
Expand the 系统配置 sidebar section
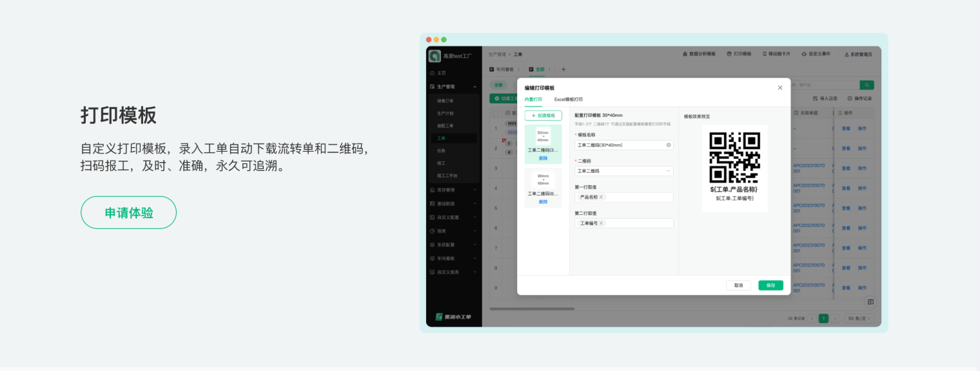coord(475,245)
